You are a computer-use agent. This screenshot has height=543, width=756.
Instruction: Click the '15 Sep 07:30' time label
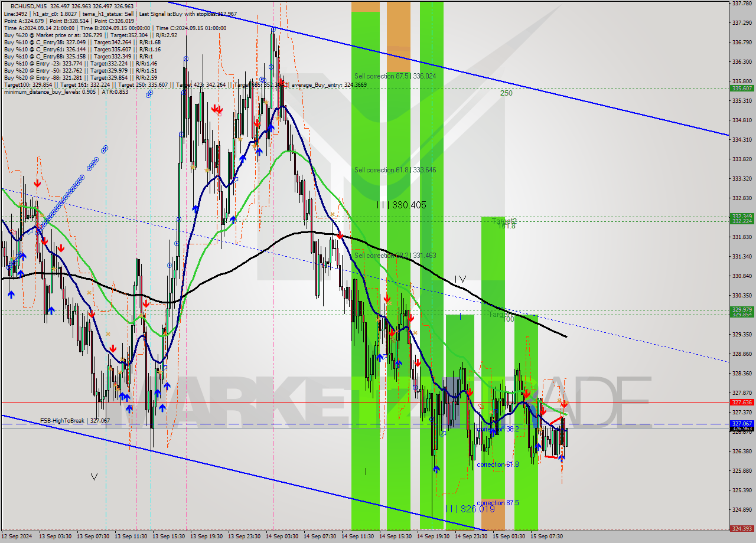tap(546, 537)
